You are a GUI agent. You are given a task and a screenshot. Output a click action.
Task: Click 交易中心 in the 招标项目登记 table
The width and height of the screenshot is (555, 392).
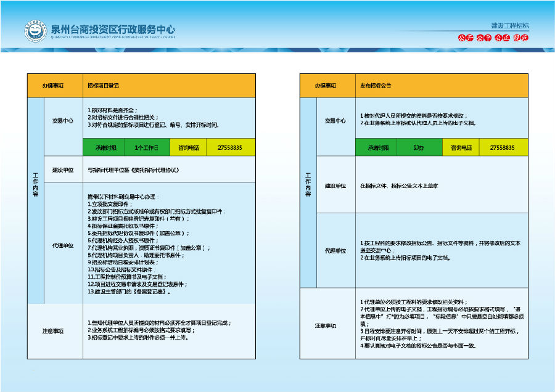[x=63, y=121]
